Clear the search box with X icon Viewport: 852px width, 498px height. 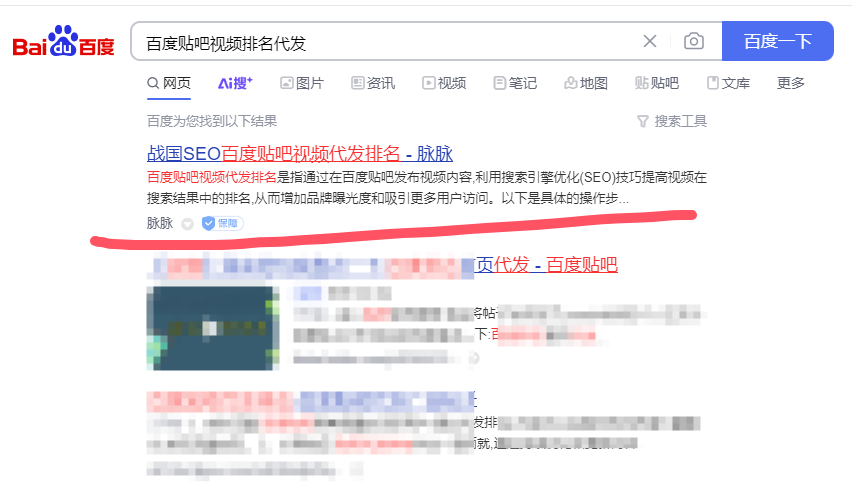(650, 41)
